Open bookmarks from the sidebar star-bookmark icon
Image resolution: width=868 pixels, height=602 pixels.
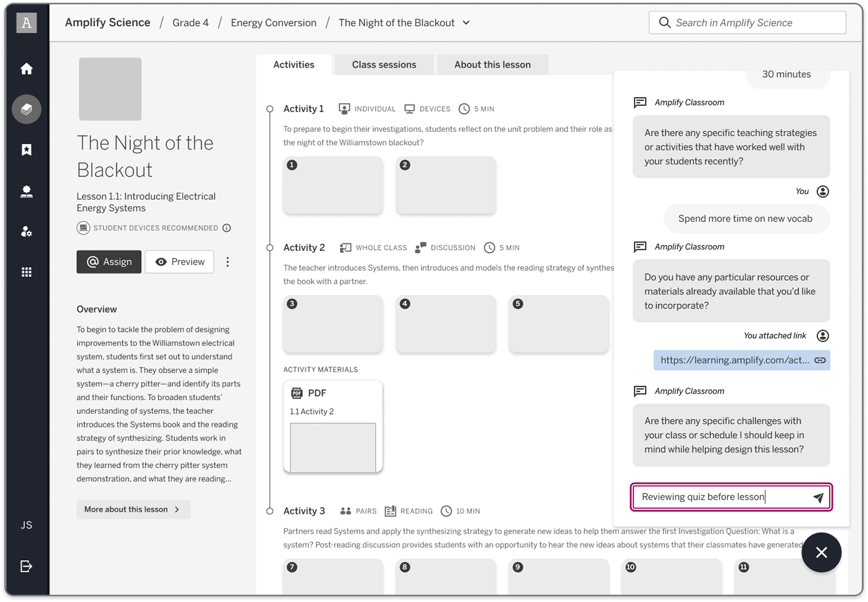click(26, 150)
